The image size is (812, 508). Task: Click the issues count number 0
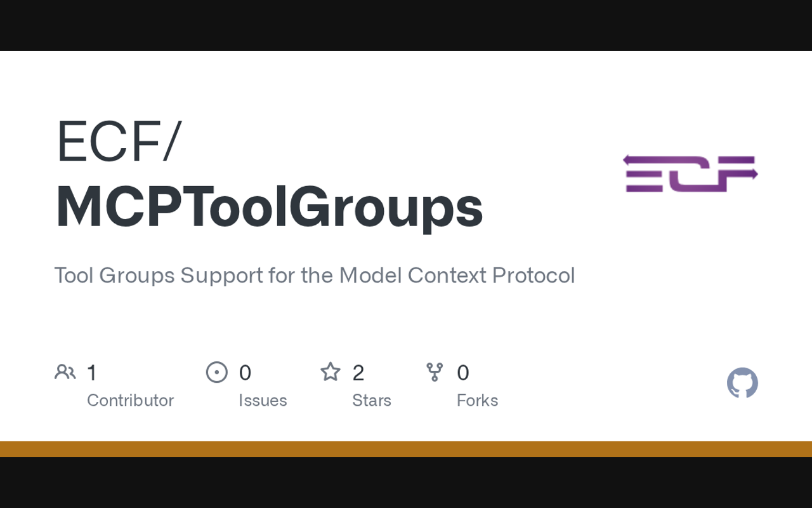click(x=245, y=373)
